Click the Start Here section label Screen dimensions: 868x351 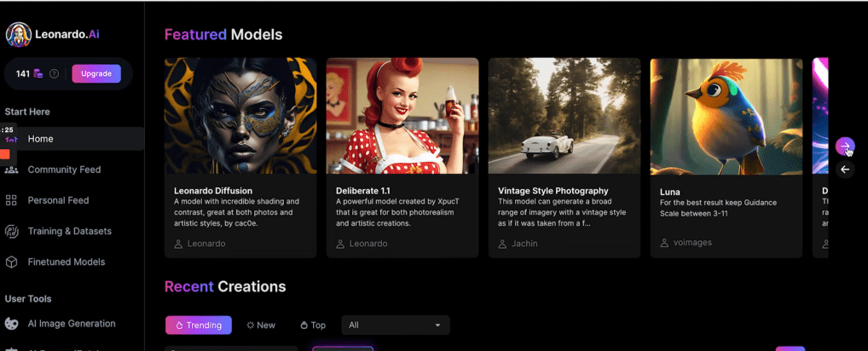click(x=27, y=112)
